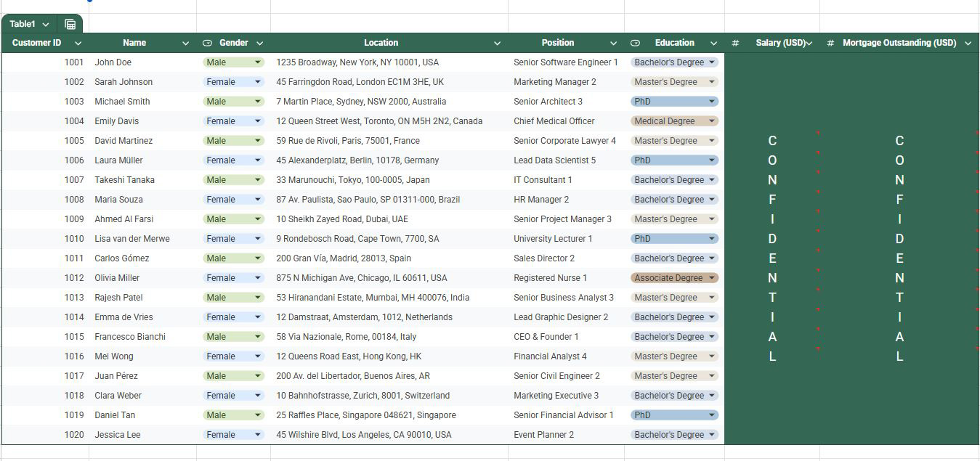
Task: Select the Name column header
Action: (x=142, y=43)
